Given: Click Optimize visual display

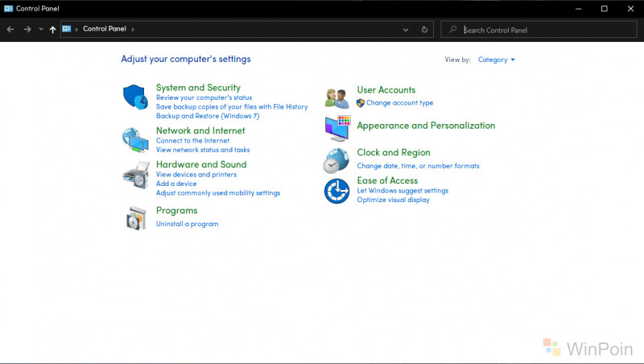Looking at the screenshot, I should (x=393, y=200).
